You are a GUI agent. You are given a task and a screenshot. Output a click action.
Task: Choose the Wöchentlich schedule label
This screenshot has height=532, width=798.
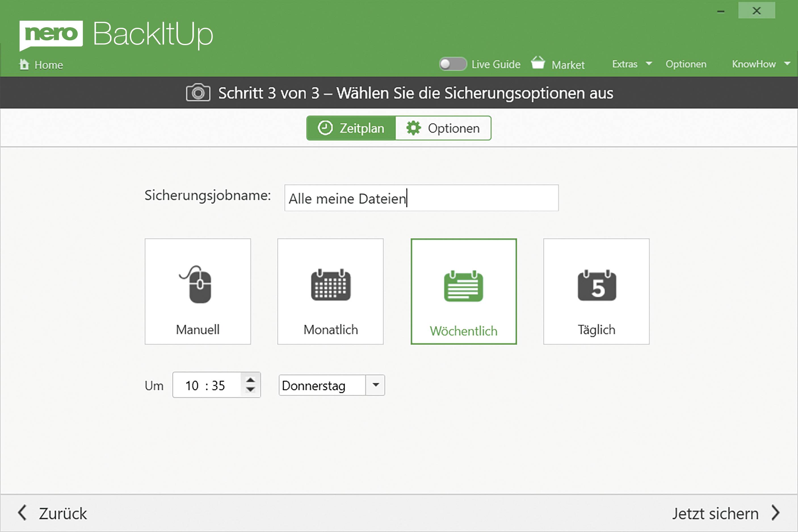464,331
